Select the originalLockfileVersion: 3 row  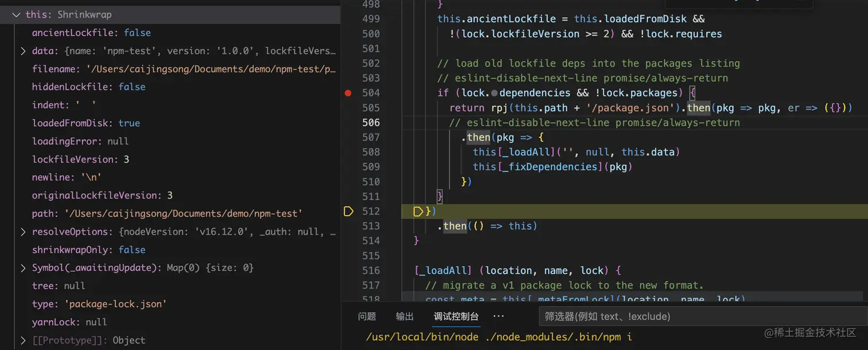pos(170,196)
